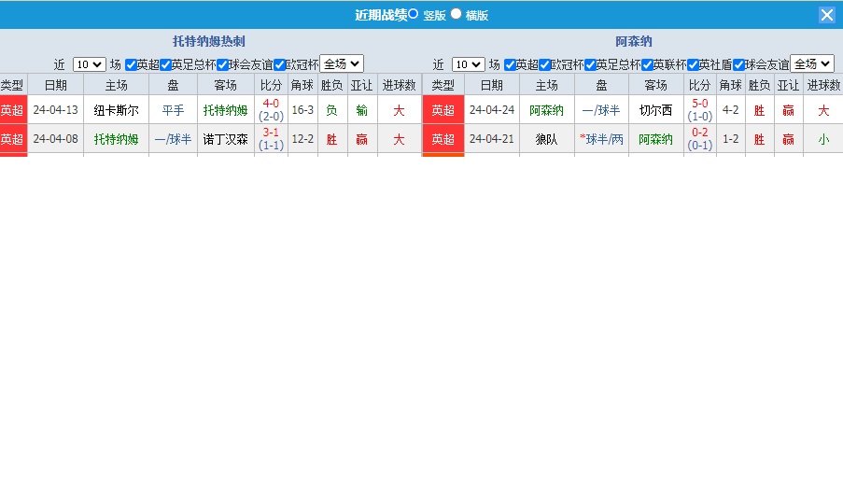Open Arsenal's match count dropdown showing 10

[x=469, y=64]
